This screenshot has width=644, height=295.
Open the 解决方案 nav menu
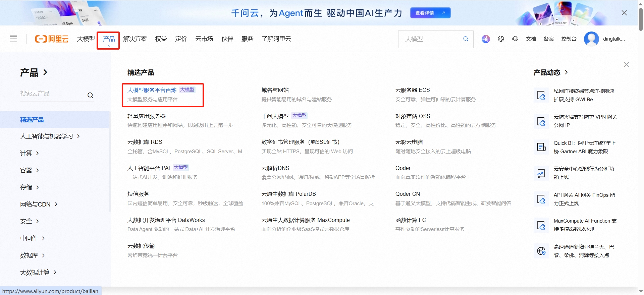coord(135,39)
